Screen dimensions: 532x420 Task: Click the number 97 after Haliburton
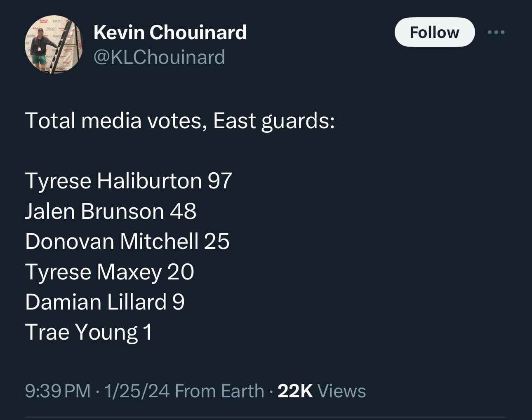[220, 181]
